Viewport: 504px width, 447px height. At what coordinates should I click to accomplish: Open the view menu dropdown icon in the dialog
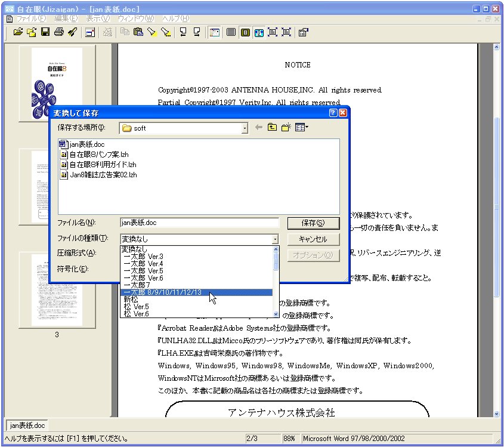(x=301, y=127)
